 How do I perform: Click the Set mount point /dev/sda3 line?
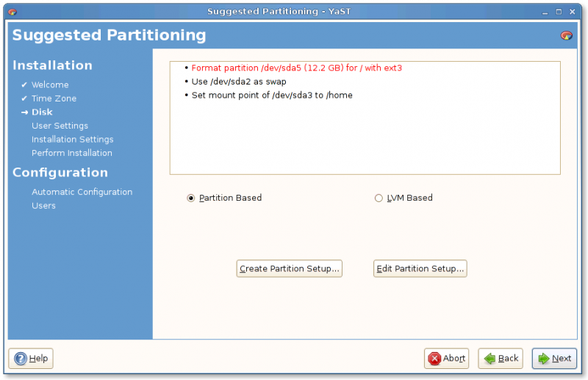click(272, 96)
